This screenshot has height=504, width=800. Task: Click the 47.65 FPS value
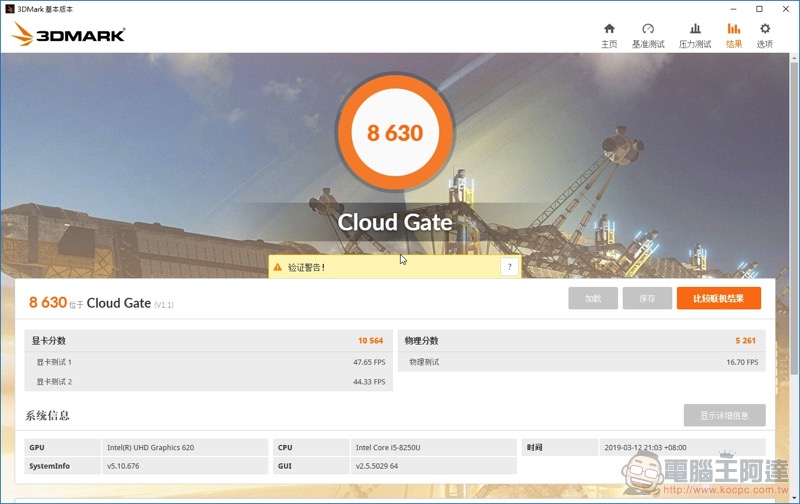[x=369, y=362]
